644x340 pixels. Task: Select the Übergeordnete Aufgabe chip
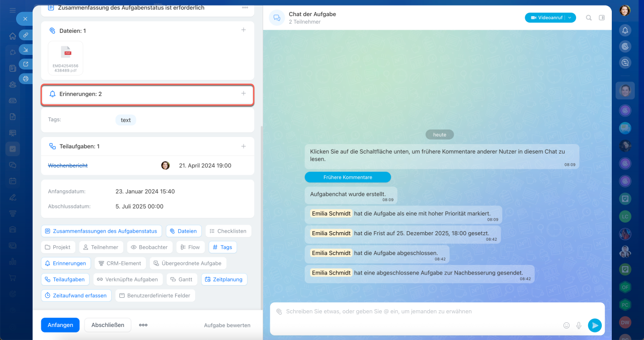pyautogui.click(x=188, y=263)
